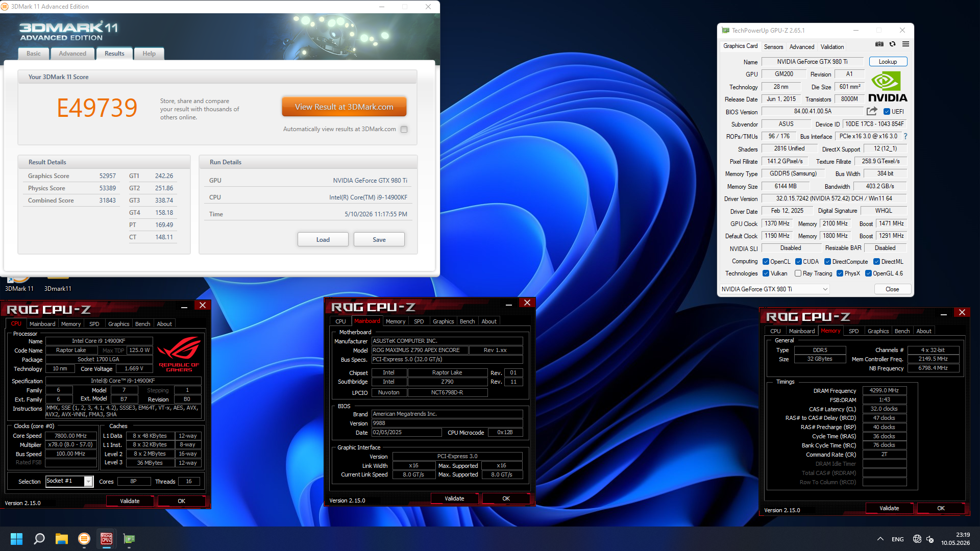Click 3DMark orange taskbar icon
980x551 pixels.
tap(84, 539)
